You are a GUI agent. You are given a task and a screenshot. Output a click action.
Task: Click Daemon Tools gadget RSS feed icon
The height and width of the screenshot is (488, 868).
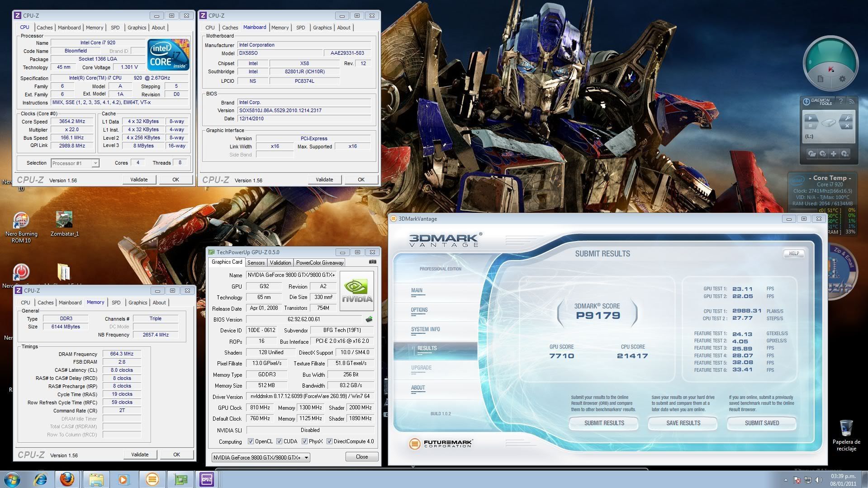[x=851, y=101]
